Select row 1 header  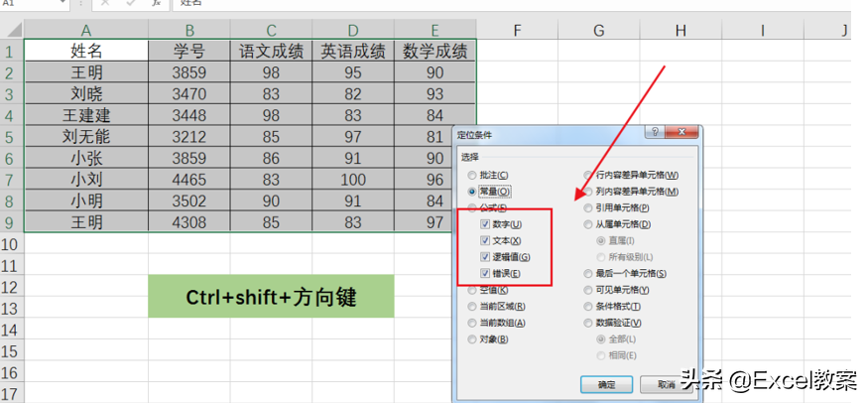[12, 51]
